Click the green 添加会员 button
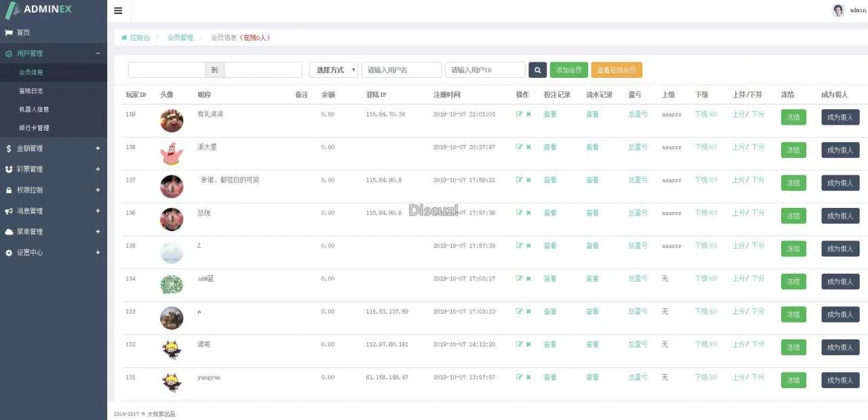Screen dimensions: 868x420 tap(568, 70)
